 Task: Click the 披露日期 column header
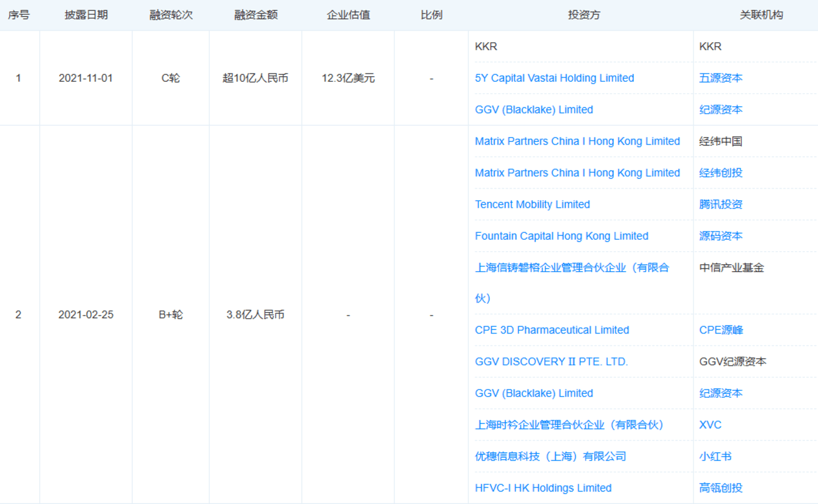[86, 15]
